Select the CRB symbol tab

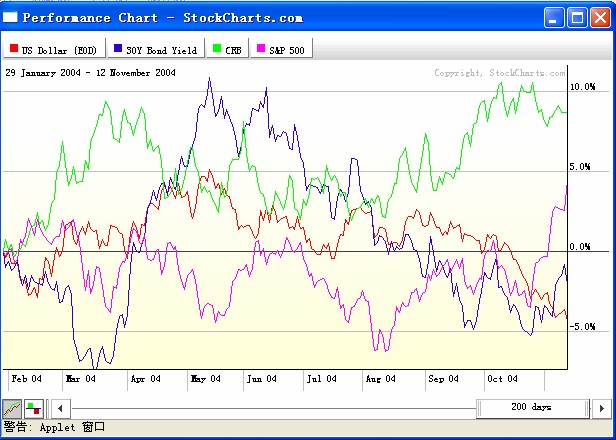227,48
